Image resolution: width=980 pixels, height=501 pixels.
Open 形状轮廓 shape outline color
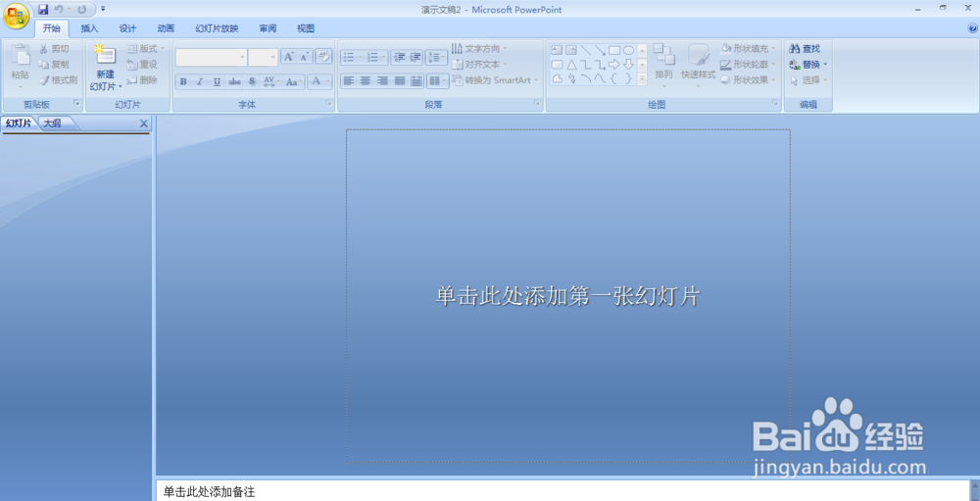749,64
